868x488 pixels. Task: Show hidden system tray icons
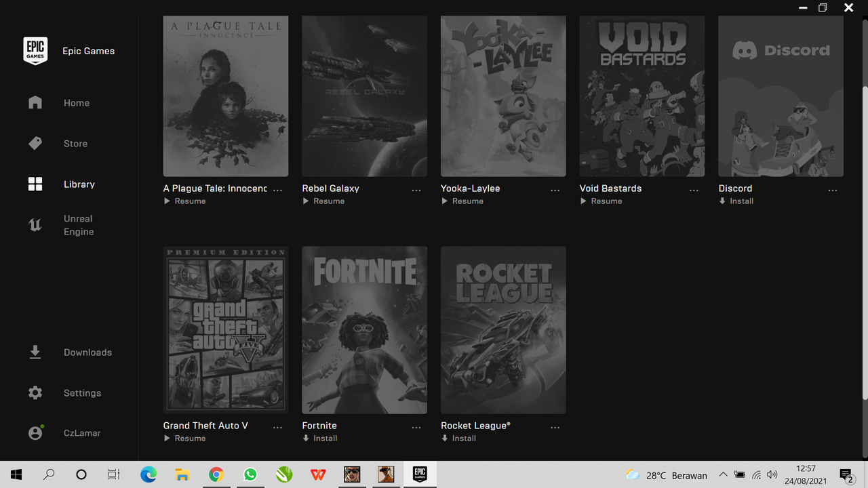tap(723, 474)
